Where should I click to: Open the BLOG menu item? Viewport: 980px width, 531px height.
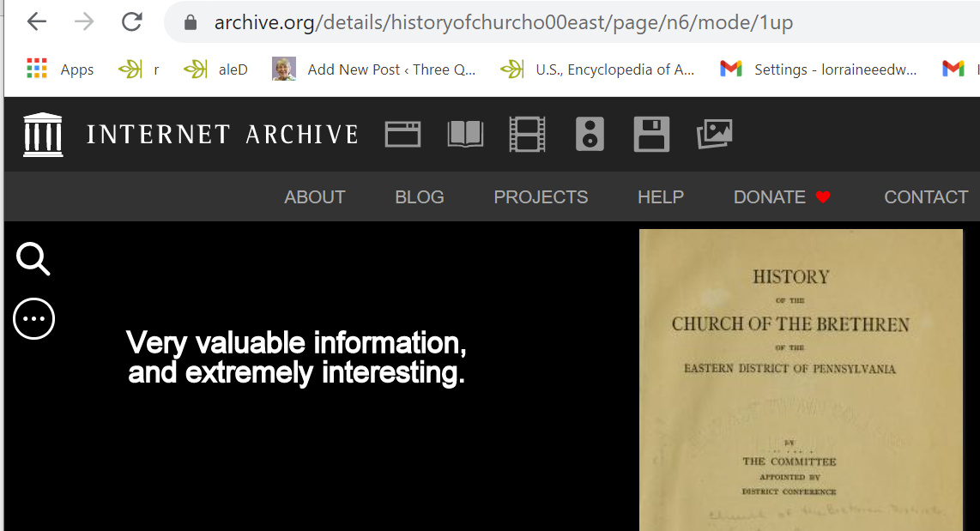[x=419, y=197]
